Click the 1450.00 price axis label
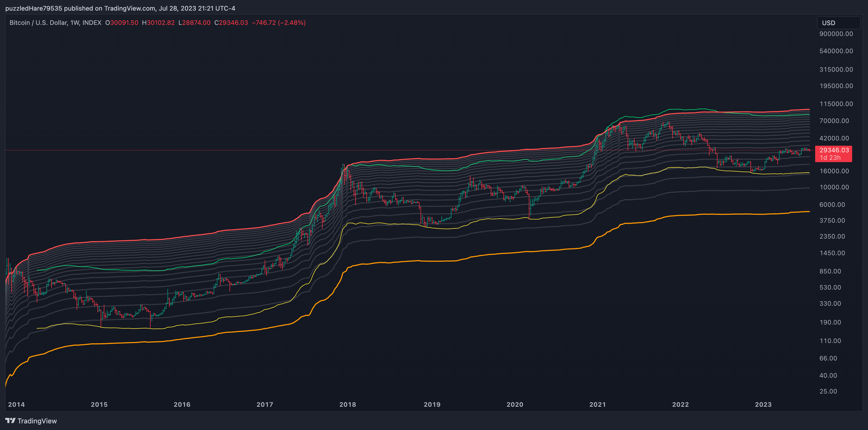 tap(832, 253)
